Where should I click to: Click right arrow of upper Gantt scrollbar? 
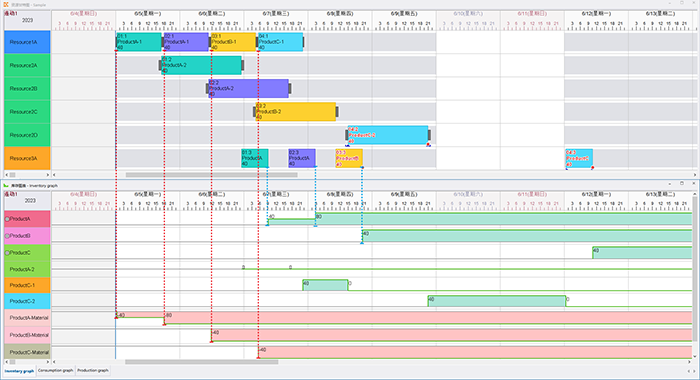tap(695, 175)
